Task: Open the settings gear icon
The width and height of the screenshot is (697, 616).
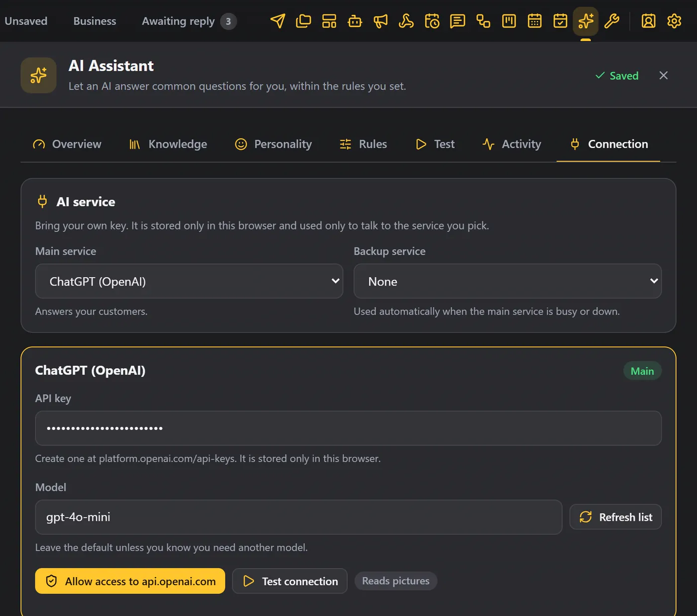Action: point(674,21)
